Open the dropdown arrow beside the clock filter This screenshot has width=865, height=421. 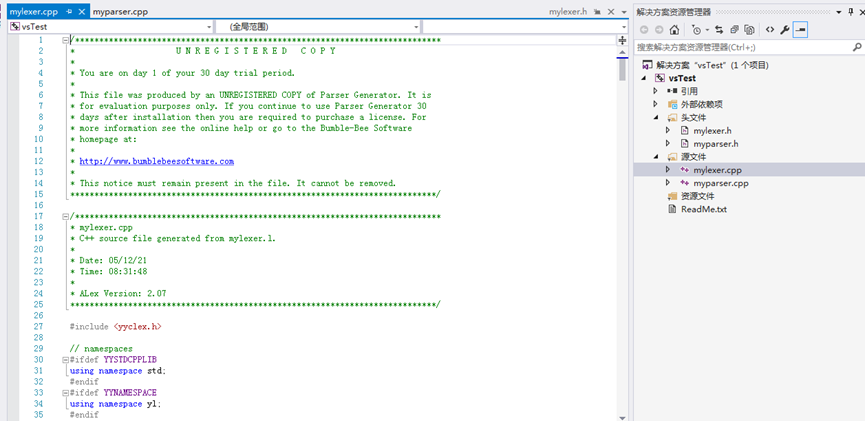click(707, 30)
